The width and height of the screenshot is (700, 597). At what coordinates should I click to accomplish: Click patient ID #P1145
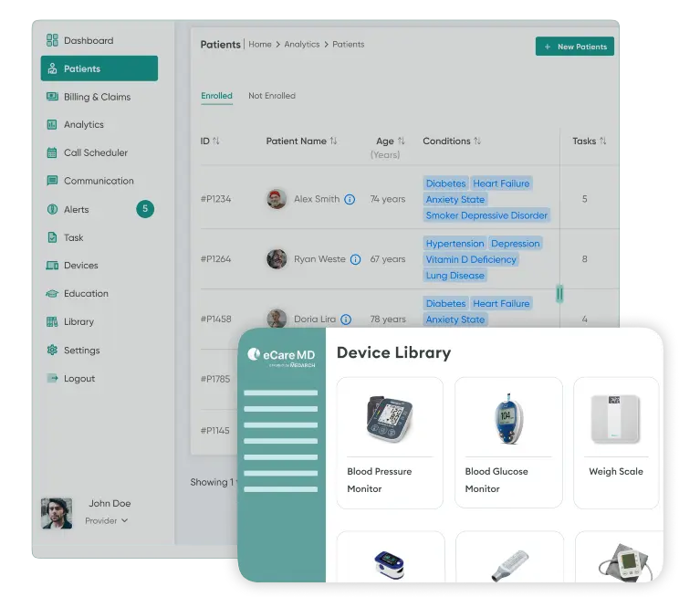coord(214,431)
